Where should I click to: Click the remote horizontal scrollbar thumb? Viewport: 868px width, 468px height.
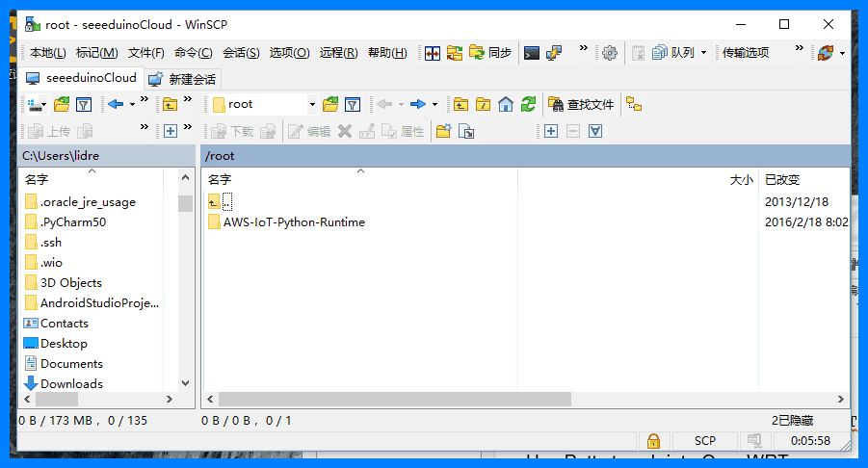pyautogui.click(x=395, y=399)
